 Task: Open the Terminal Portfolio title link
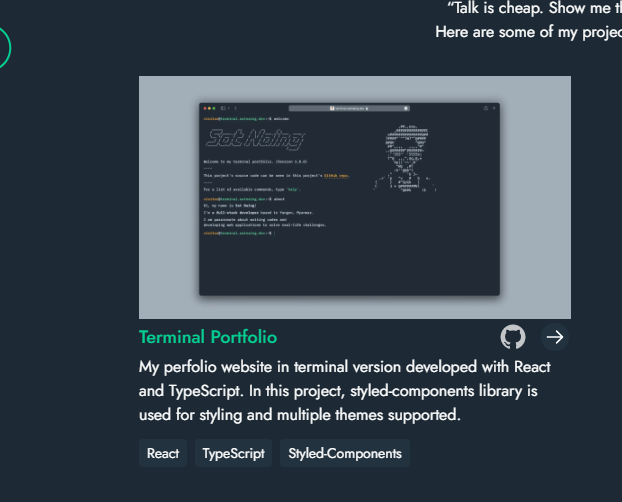(x=208, y=337)
